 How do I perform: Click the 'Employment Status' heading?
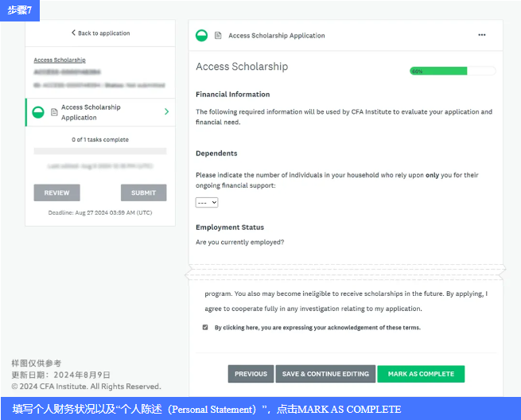[230, 227]
